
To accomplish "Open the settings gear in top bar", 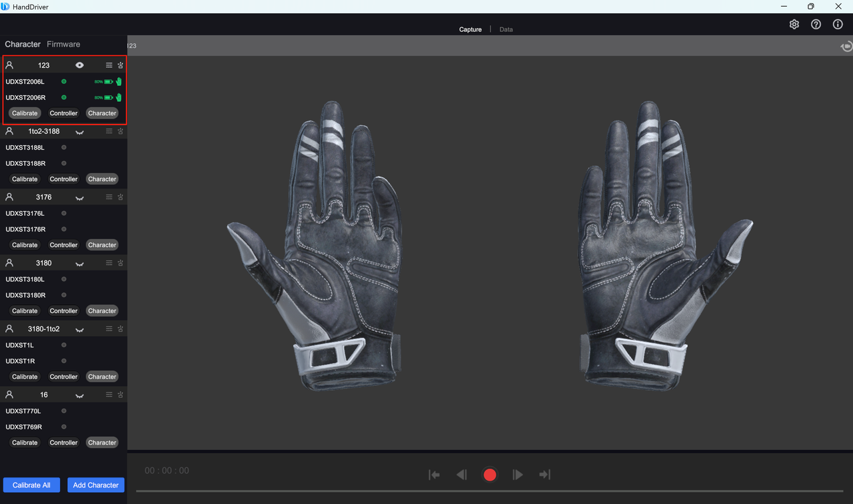I will (794, 25).
